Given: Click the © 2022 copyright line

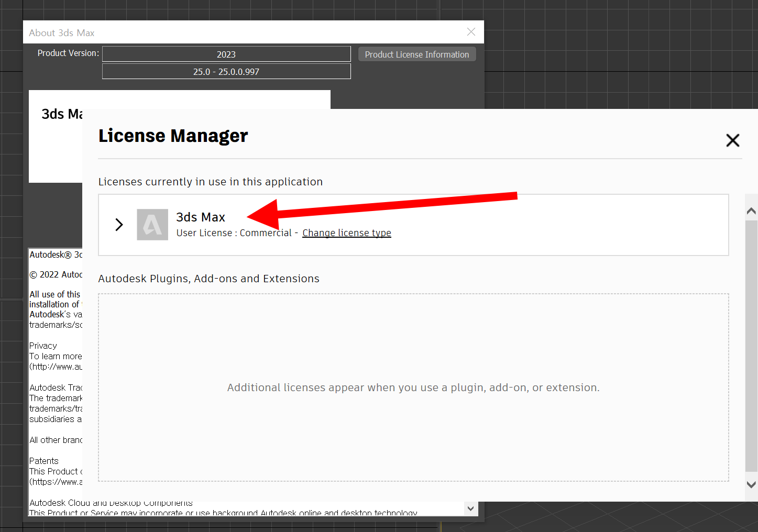Looking at the screenshot, I should [56, 274].
